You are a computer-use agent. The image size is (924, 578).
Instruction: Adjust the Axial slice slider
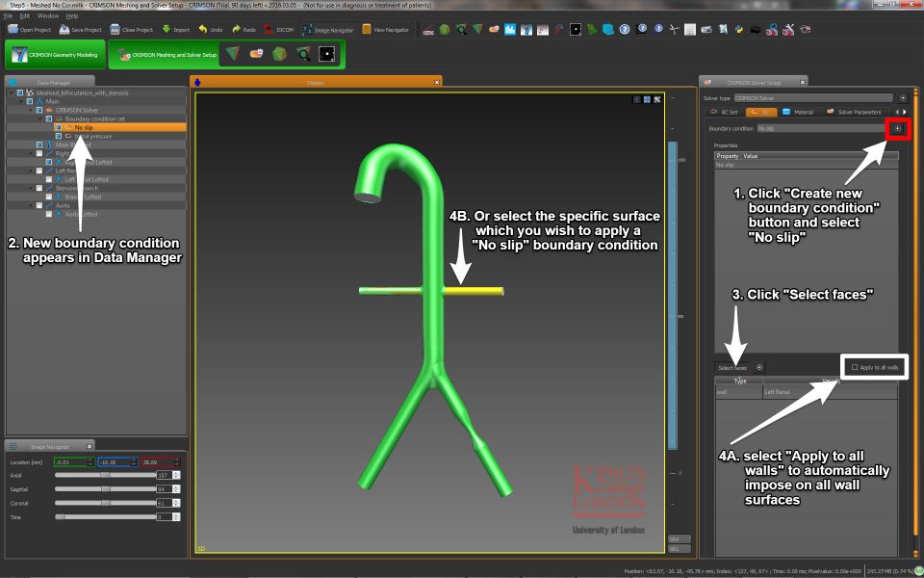pyautogui.click(x=106, y=475)
